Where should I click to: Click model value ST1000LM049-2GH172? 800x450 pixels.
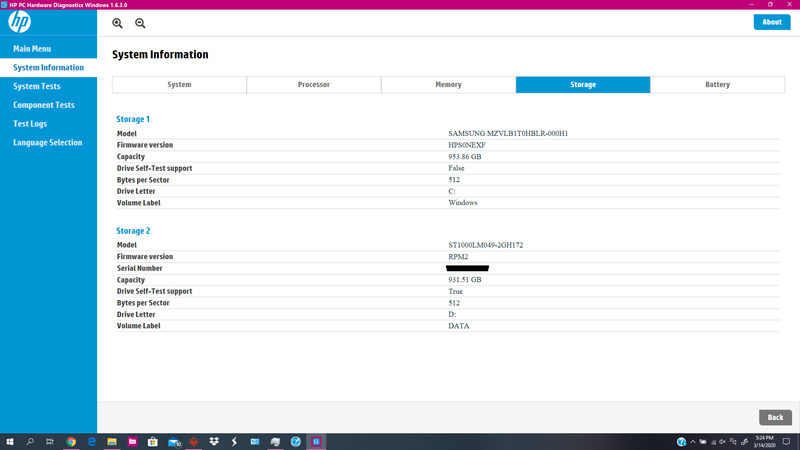coord(486,245)
